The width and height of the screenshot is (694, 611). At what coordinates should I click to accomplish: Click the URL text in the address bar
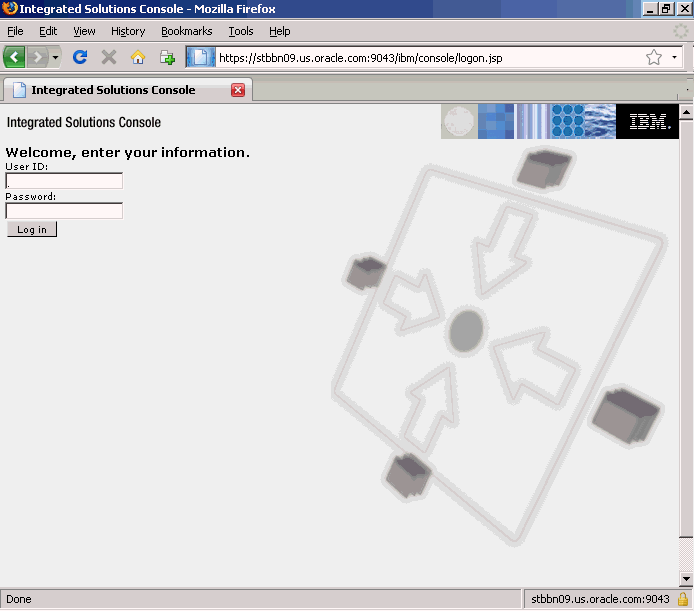pyautogui.click(x=360, y=58)
